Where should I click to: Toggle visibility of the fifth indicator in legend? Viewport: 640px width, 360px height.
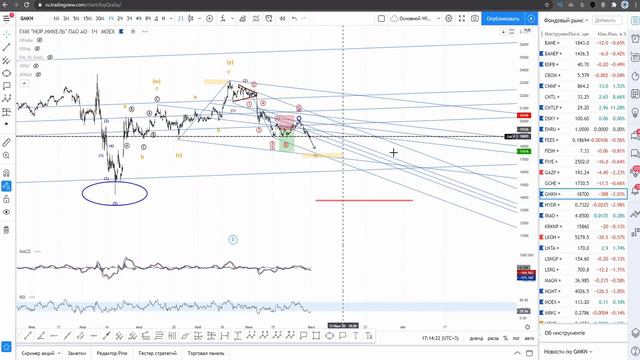point(38,75)
